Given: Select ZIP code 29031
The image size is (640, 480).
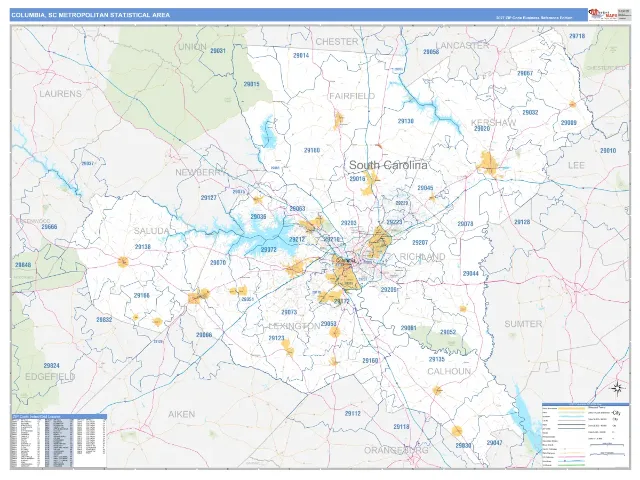Looking at the screenshot, I should pyautogui.click(x=218, y=51).
